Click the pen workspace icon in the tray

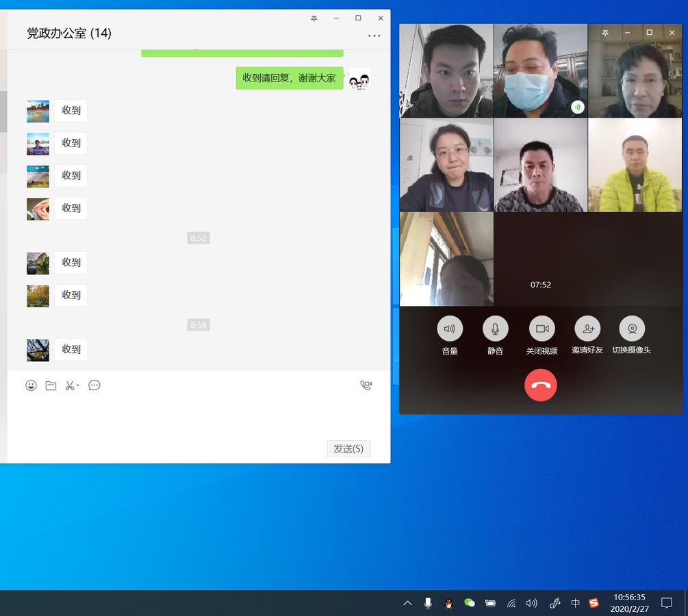click(555, 603)
